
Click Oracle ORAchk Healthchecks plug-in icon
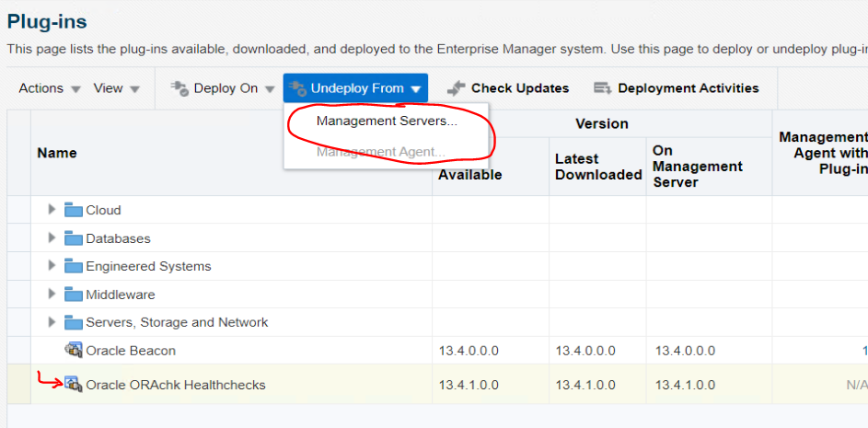pos(74,383)
